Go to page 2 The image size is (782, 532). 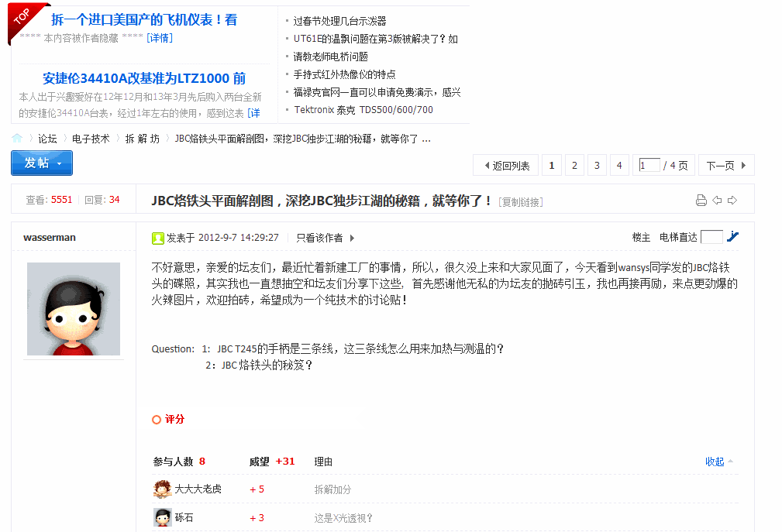pyautogui.click(x=574, y=166)
